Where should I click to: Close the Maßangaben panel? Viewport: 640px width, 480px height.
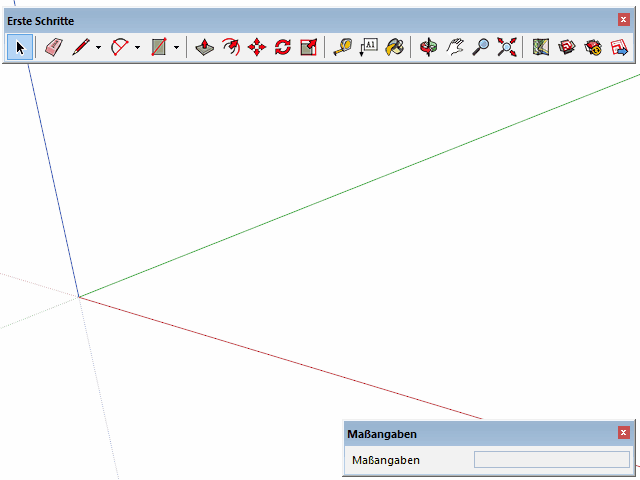624,433
